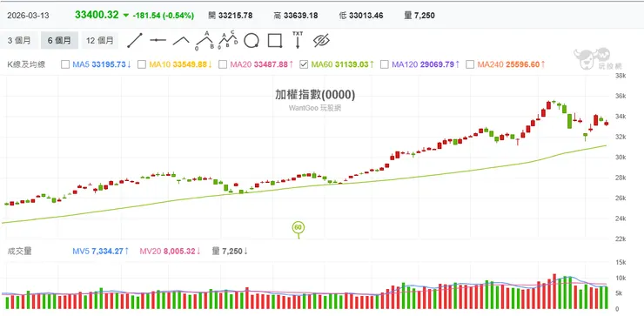This screenshot has height=316, width=644.
Task: Click the 成交量 volume section label
Action: click(x=19, y=251)
